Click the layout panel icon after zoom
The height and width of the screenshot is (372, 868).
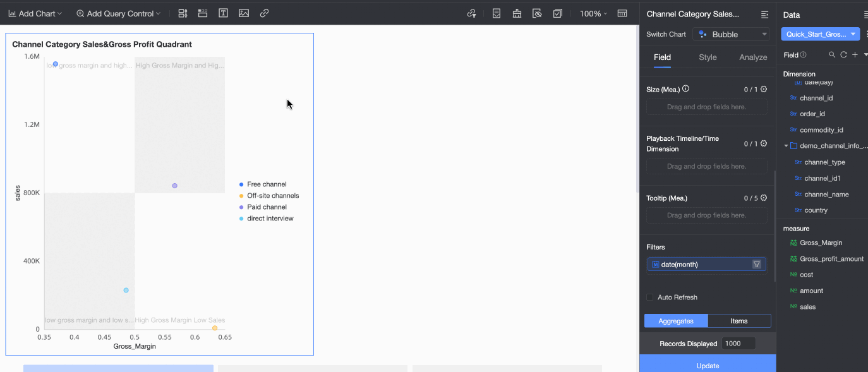622,13
